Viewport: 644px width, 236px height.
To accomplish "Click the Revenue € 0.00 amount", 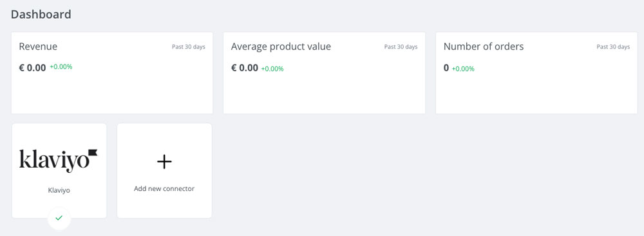I will point(32,68).
